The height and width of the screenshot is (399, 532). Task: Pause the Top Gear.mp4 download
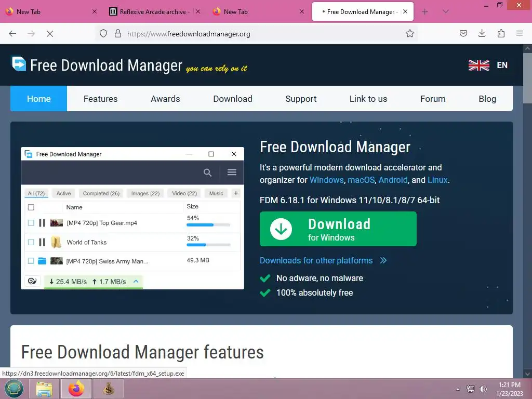click(x=42, y=223)
